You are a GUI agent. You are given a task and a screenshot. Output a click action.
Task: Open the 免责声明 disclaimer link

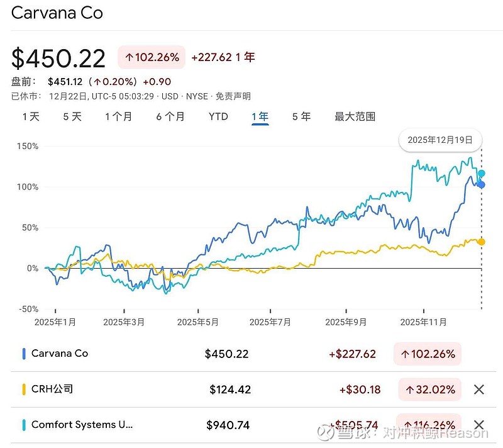point(233,96)
